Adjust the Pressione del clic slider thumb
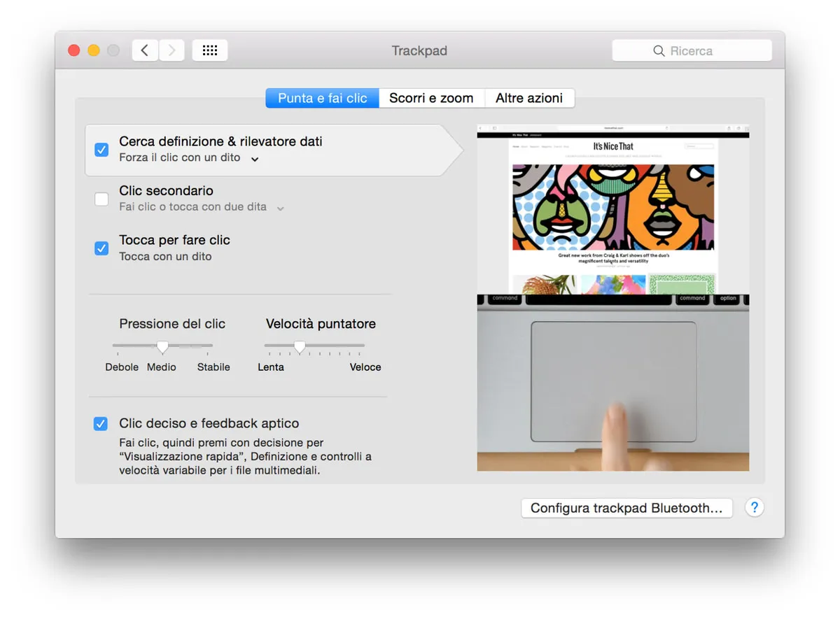 pos(162,346)
